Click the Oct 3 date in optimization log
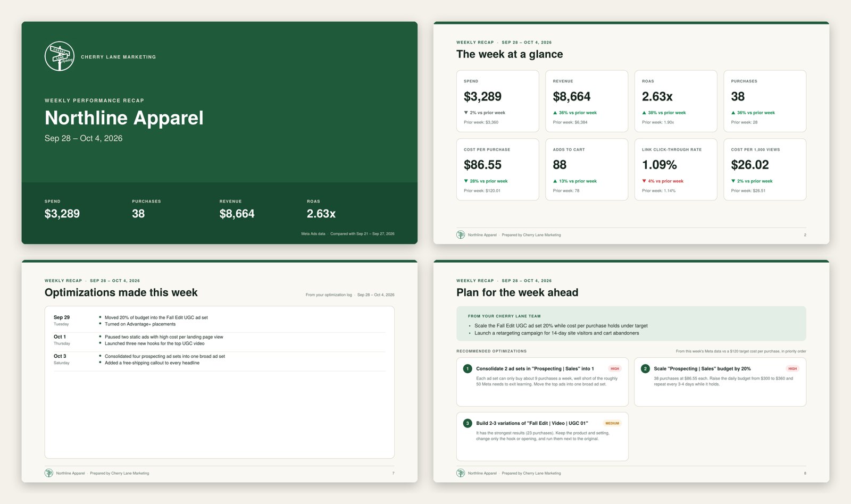This screenshot has width=851, height=504. (x=60, y=356)
